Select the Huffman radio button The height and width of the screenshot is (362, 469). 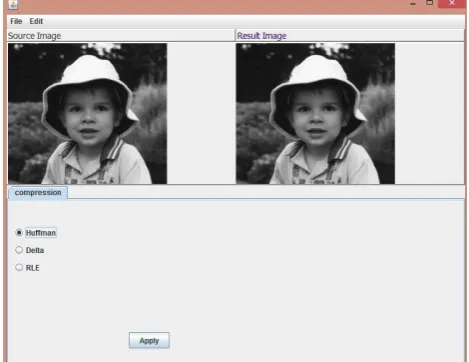pyautogui.click(x=19, y=233)
